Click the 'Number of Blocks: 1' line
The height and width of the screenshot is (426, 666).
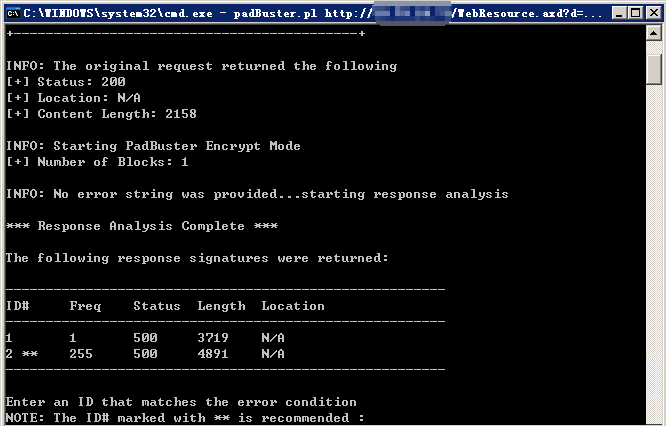pos(97,162)
